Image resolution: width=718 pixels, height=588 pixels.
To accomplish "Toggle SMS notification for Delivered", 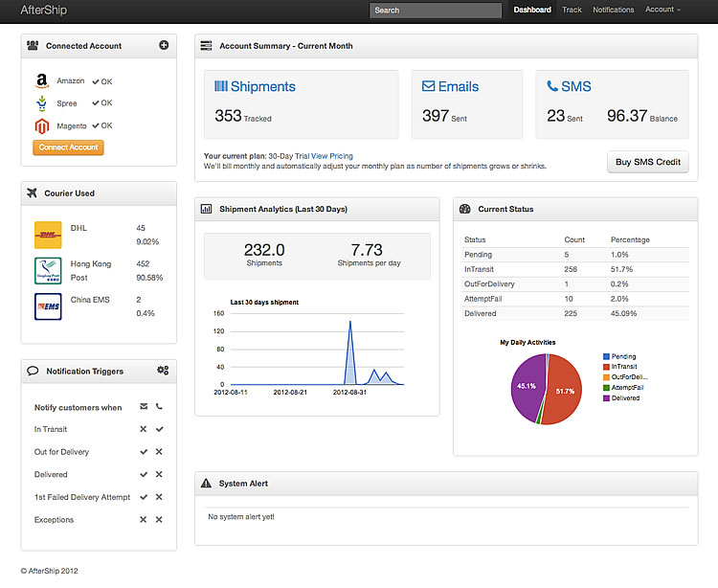I will click(x=159, y=474).
